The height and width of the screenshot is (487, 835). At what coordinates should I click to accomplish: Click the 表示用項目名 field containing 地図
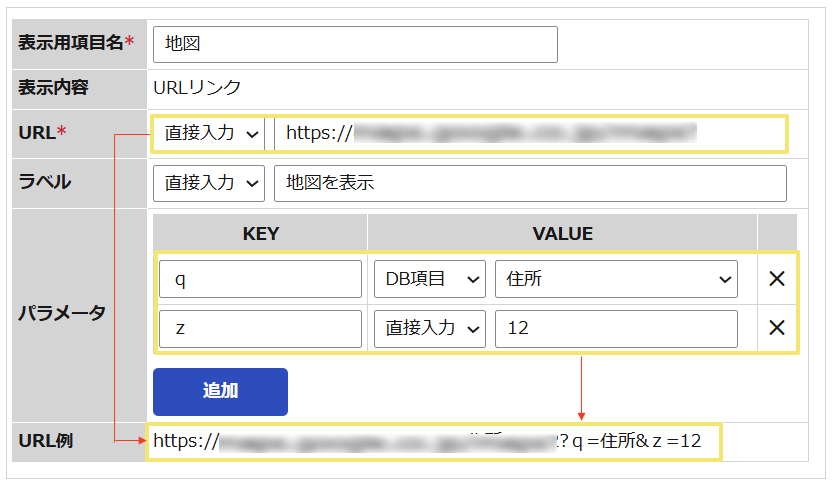[355, 44]
